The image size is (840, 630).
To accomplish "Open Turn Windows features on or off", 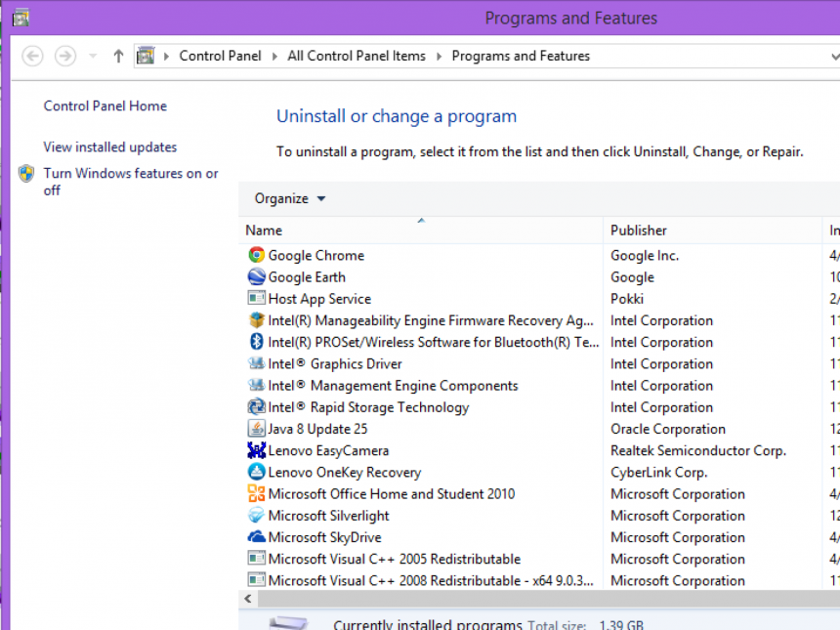I will point(131,182).
